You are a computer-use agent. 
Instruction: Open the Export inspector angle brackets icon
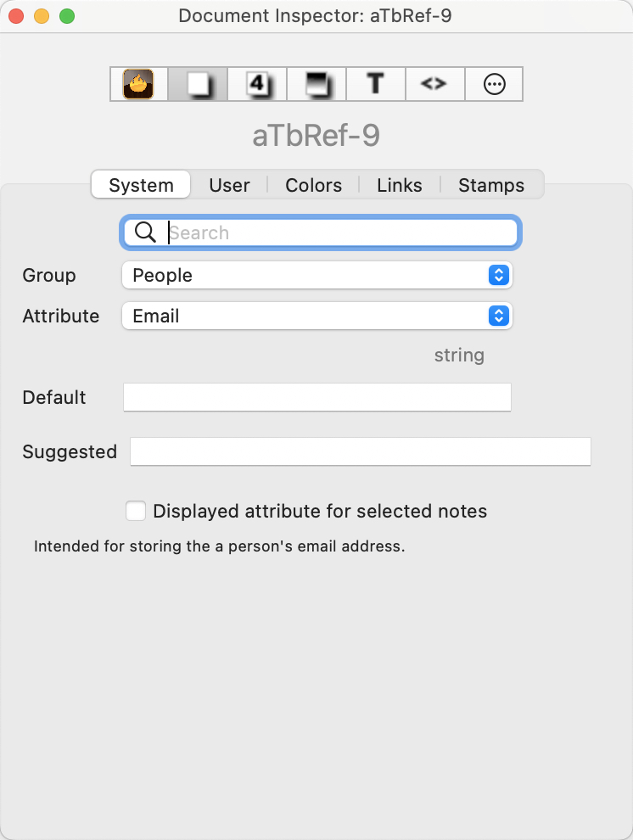click(x=434, y=84)
